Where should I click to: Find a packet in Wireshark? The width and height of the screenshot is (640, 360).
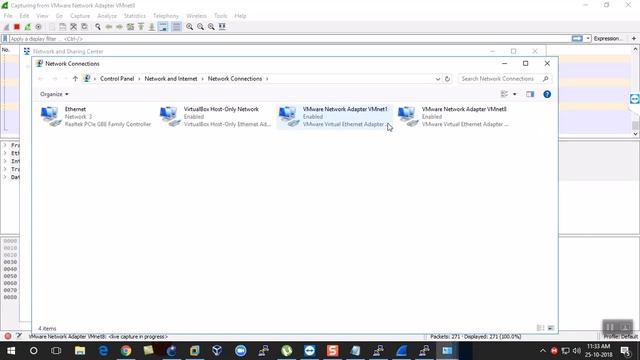pyautogui.click(x=98, y=27)
